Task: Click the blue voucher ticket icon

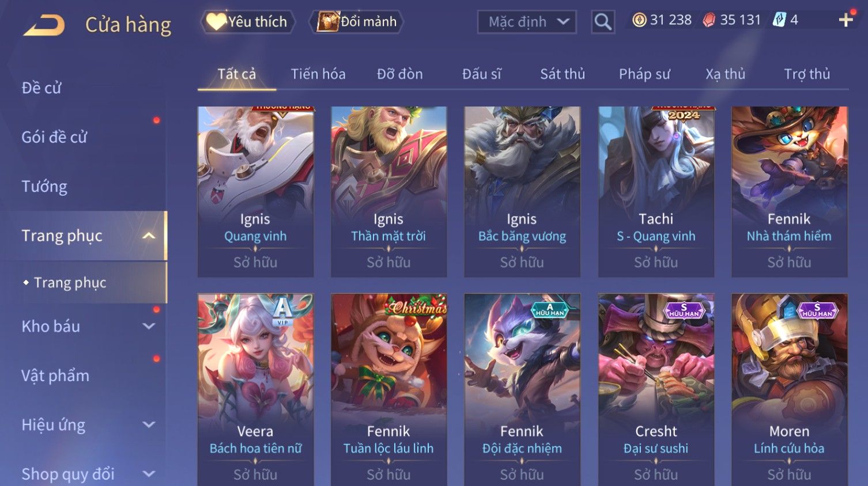Action: [779, 20]
